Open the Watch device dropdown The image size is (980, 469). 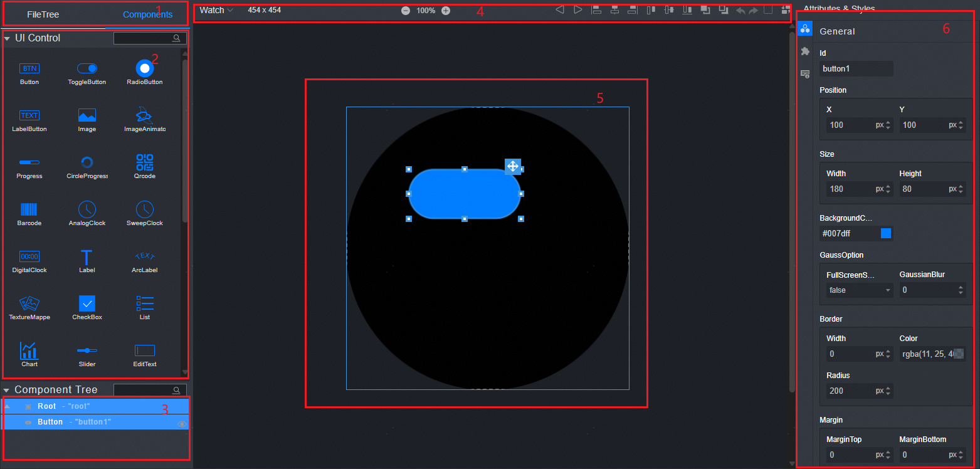click(216, 11)
